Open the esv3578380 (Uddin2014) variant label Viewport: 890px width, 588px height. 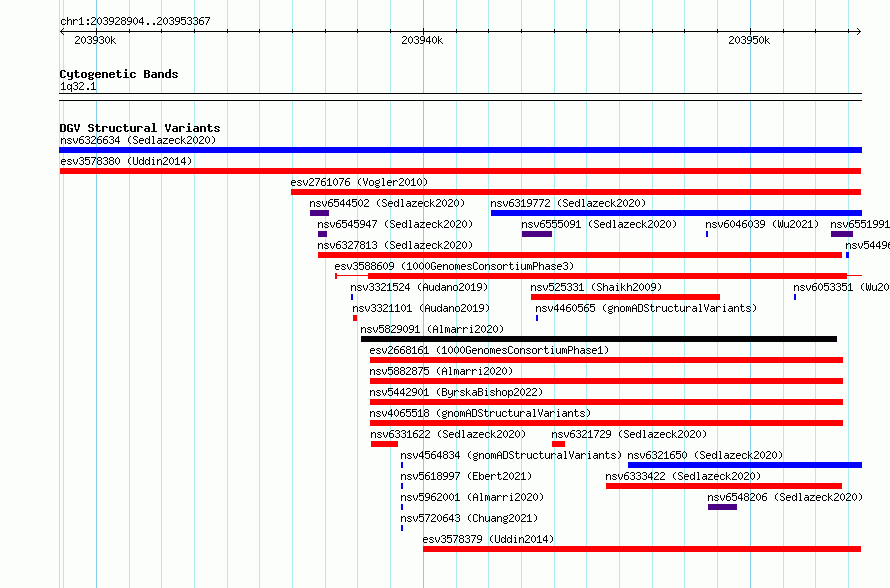tap(126, 161)
